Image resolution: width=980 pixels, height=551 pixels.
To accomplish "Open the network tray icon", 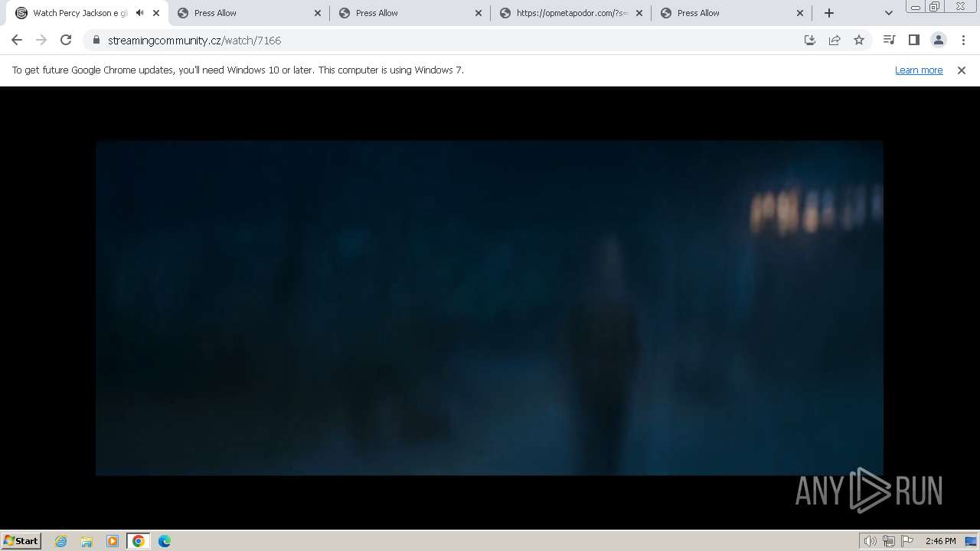I will point(889,541).
